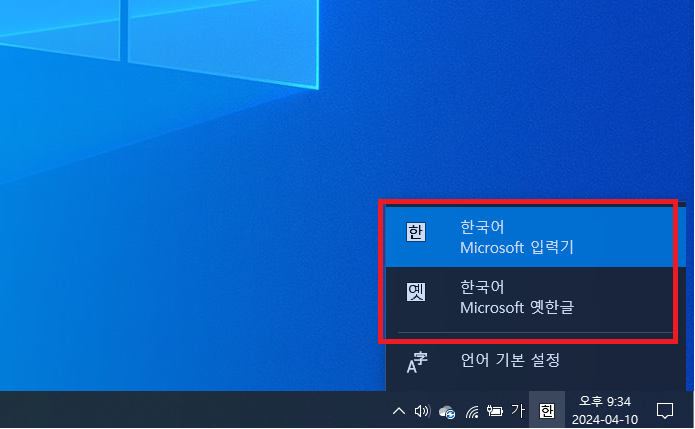Viewport: 695px width, 429px height.
Task: Select 한국어 Microsoft 옛한글 input method
Action: [535, 297]
